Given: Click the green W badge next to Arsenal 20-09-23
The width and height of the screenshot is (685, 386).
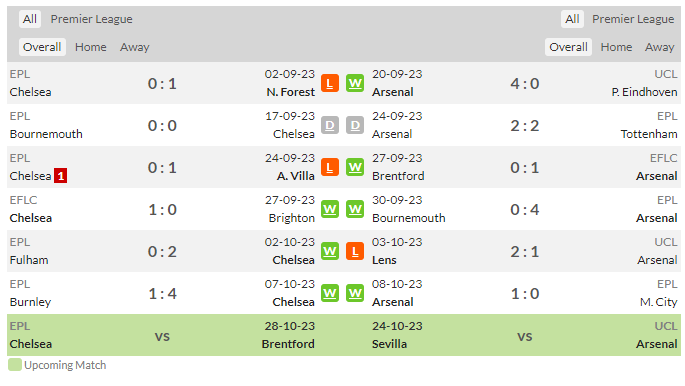Looking at the screenshot, I should (x=355, y=83).
